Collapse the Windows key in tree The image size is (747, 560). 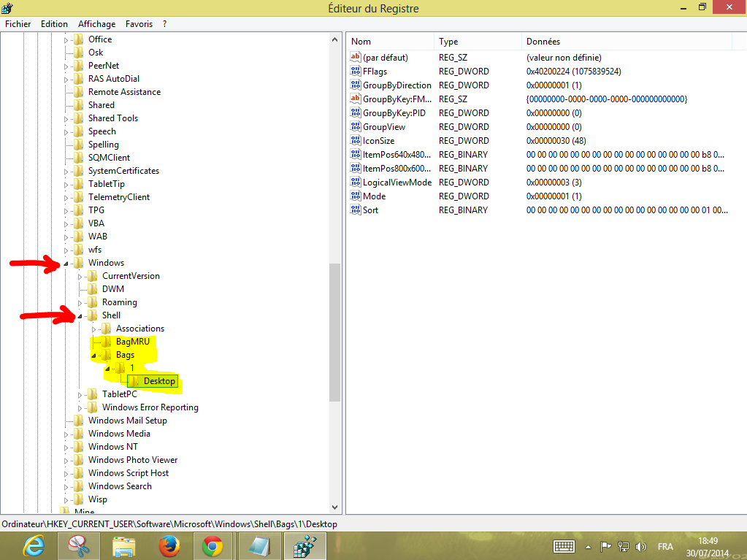(x=66, y=263)
